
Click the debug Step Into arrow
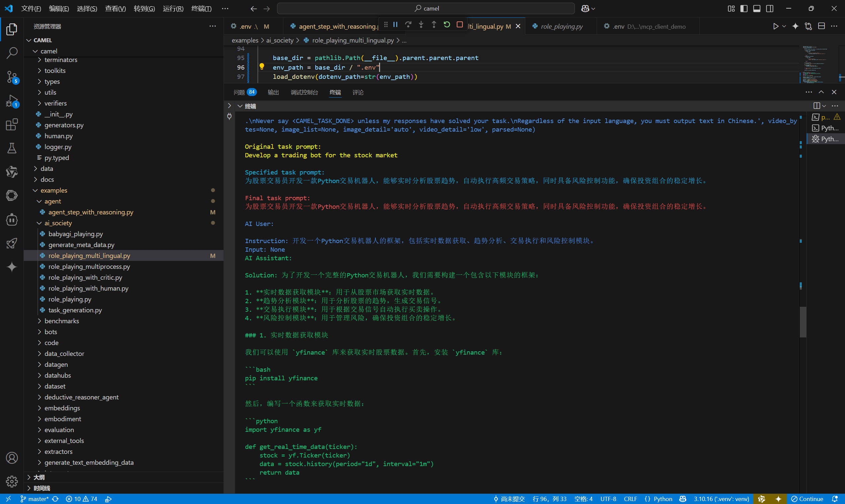(x=421, y=24)
